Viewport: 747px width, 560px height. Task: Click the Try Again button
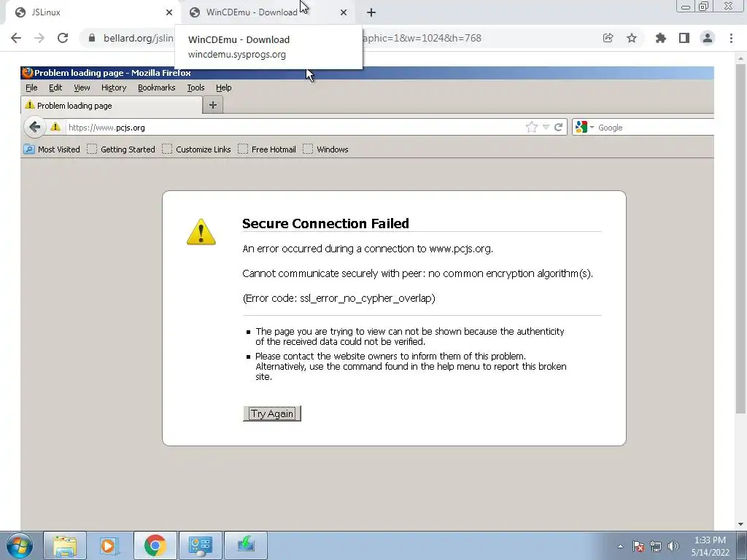coord(272,413)
